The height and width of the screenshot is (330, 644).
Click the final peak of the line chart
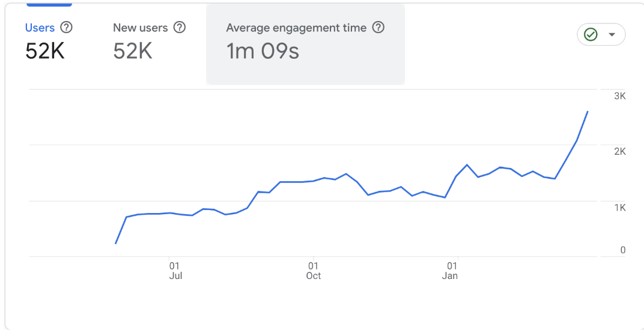[x=588, y=111]
